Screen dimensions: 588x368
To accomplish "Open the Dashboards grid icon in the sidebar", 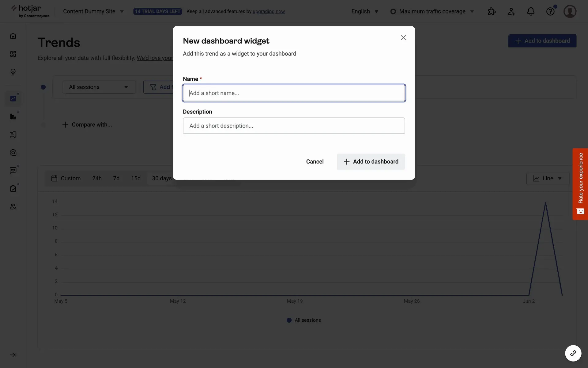I will (x=13, y=54).
